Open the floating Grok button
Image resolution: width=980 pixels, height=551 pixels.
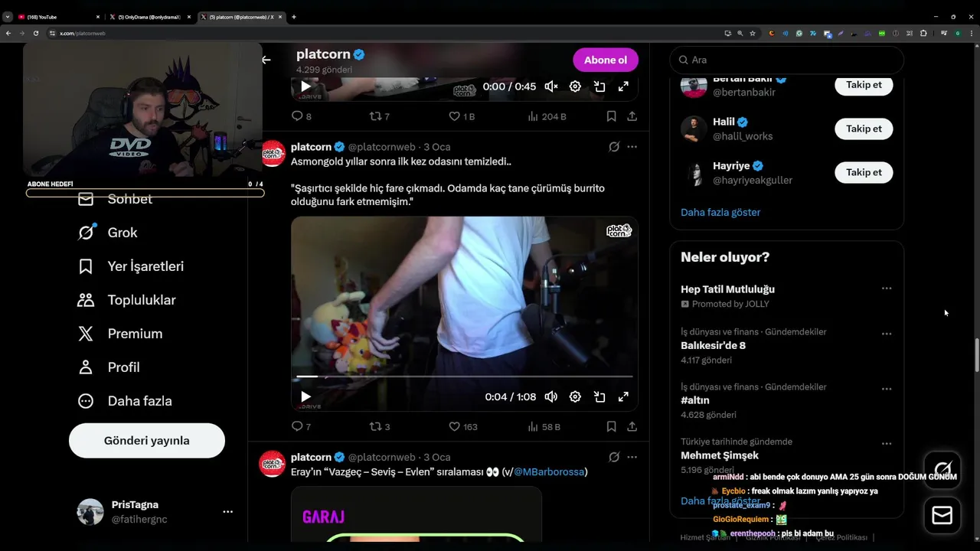coord(942,470)
